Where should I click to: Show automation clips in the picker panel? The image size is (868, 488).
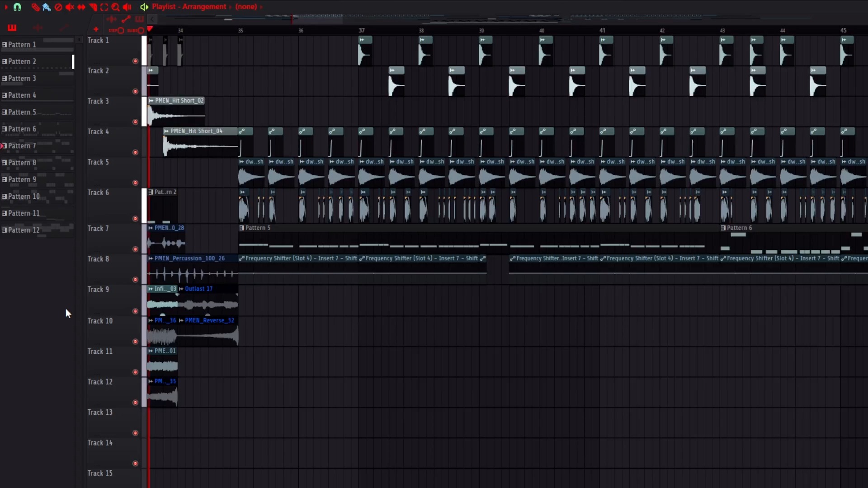tap(64, 28)
